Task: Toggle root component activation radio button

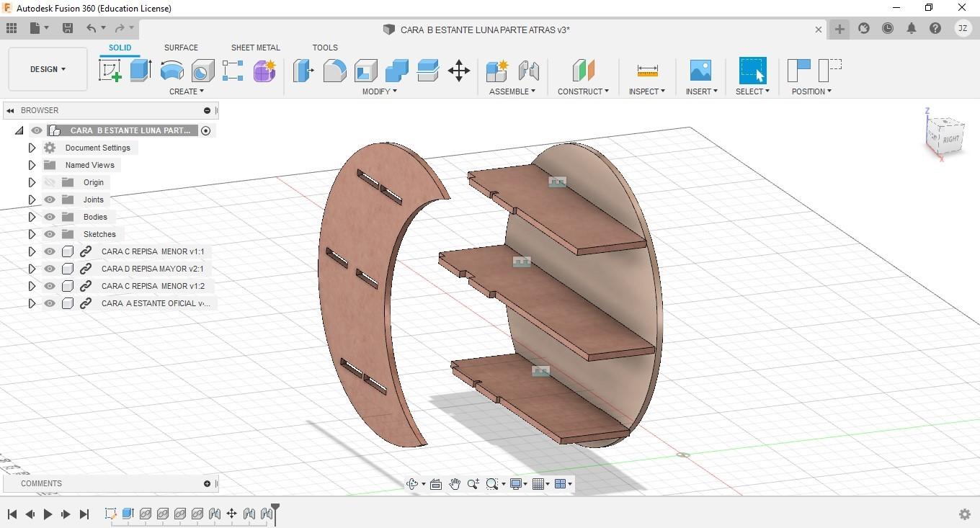Action: tap(205, 130)
